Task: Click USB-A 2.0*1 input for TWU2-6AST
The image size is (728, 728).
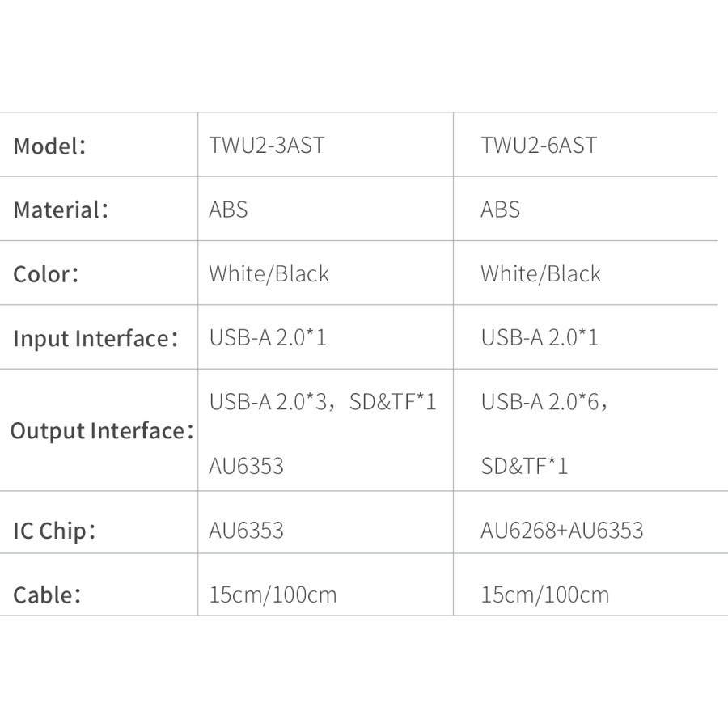Action: pos(540,337)
